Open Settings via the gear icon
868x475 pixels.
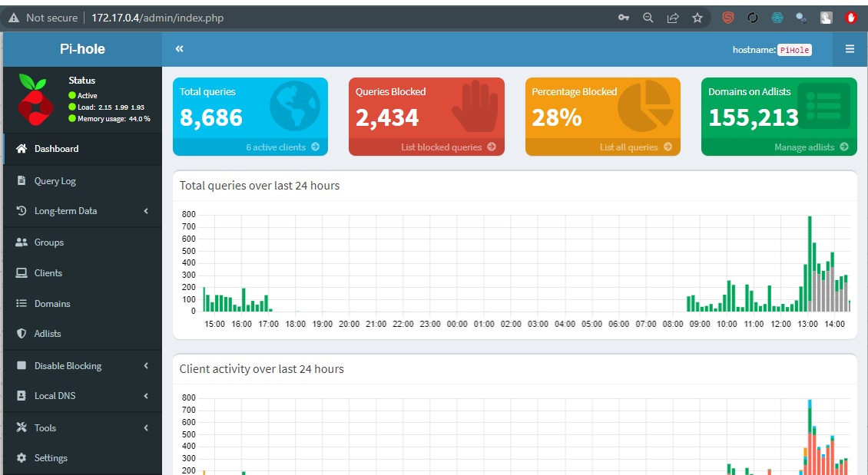pyautogui.click(x=22, y=458)
